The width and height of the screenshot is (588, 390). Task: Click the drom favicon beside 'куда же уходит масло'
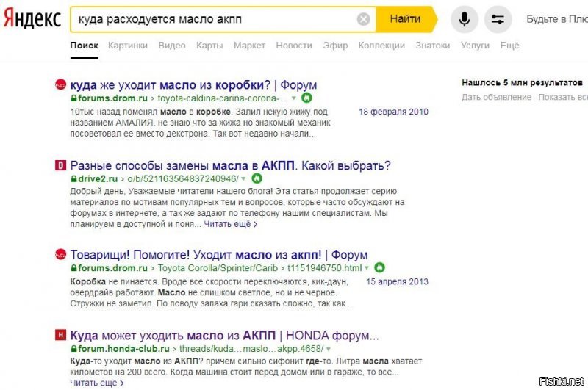(61, 84)
